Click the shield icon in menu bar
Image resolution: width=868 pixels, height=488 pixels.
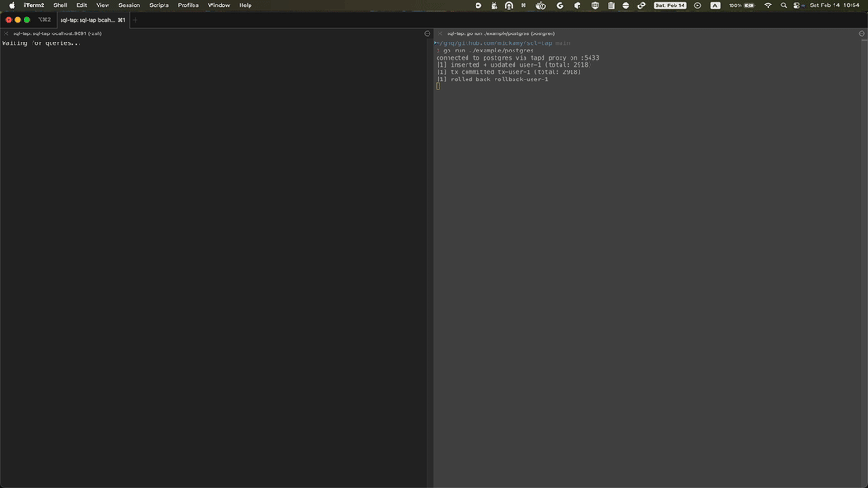[x=595, y=5]
